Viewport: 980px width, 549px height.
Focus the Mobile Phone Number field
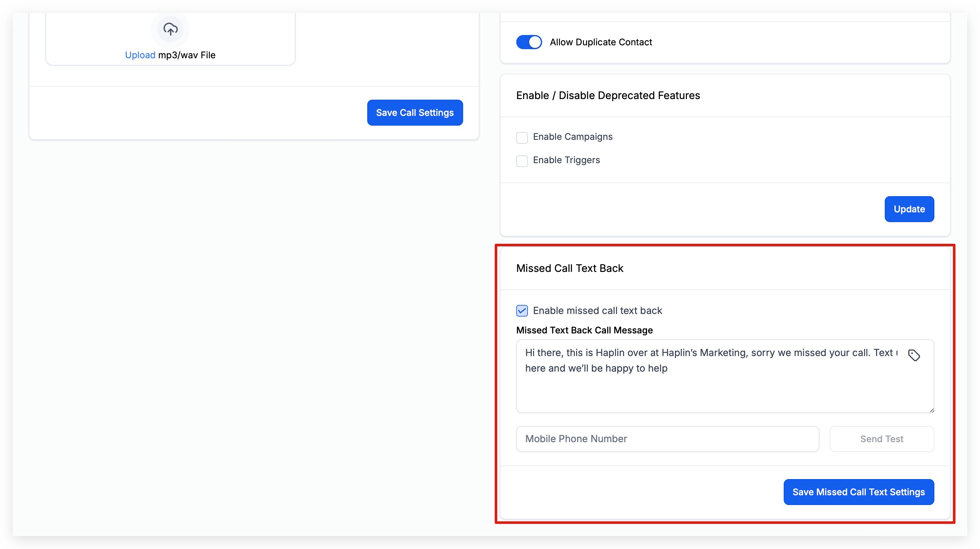[668, 439]
